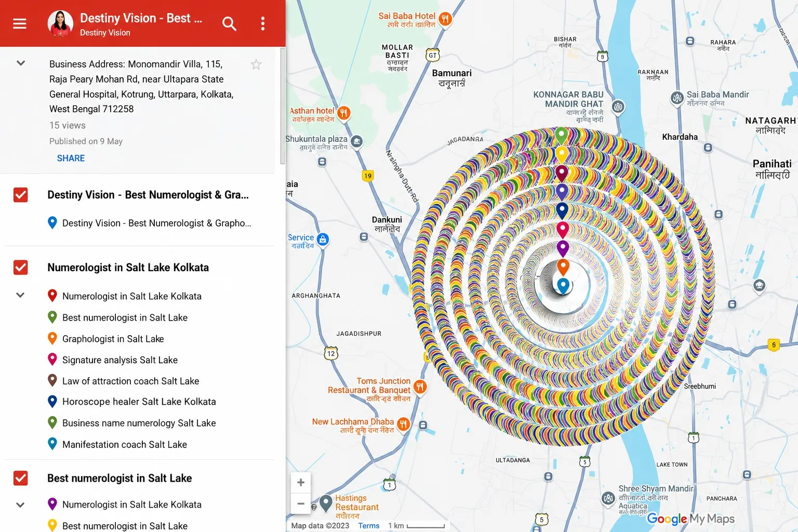Screen dimensions: 798x532
Task: Zoom in the map with plus button
Action: (301, 483)
